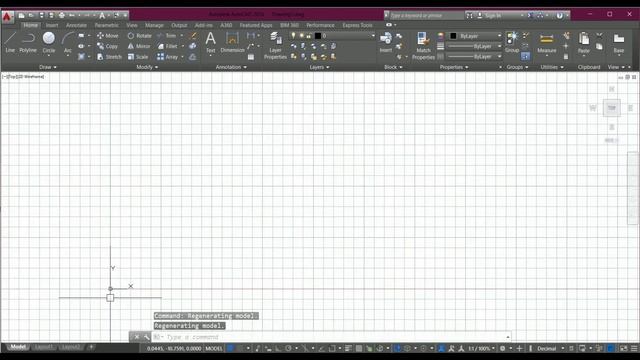Select the Dimension tool
This screenshot has height=360, width=640.
232,42
